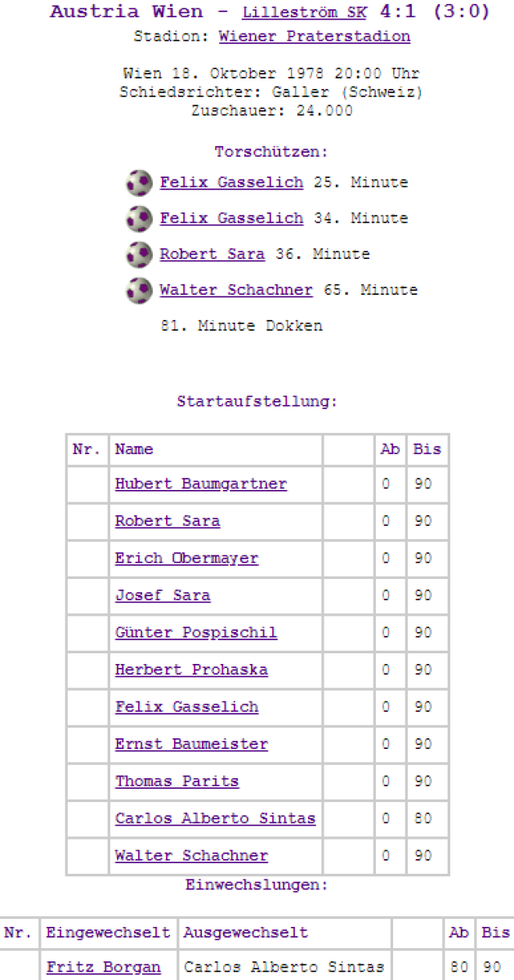Image resolution: width=514 pixels, height=980 pixels.
Task: Open the Lilleström SK team link
Action: coord(304,12)
